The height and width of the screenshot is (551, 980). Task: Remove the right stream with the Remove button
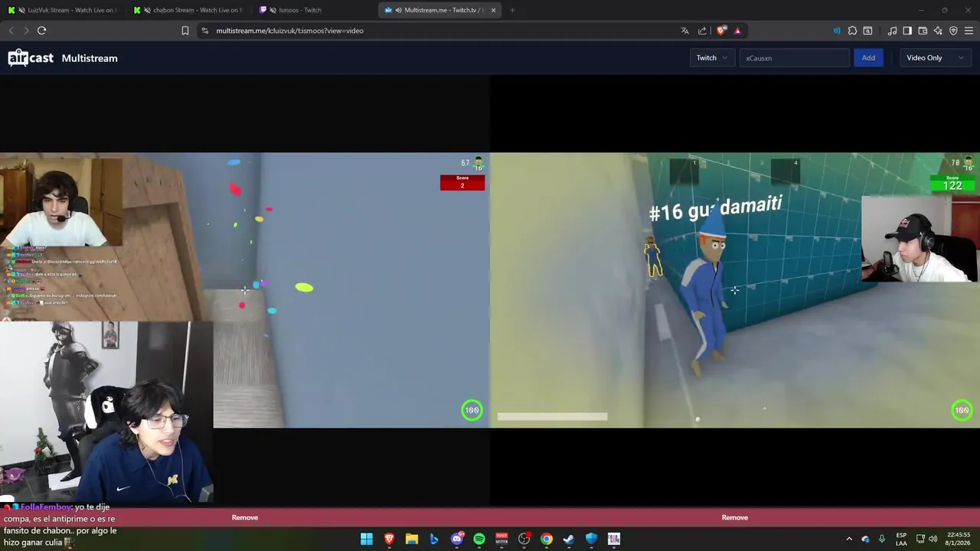pyautogui.click(x=735, y=517)
